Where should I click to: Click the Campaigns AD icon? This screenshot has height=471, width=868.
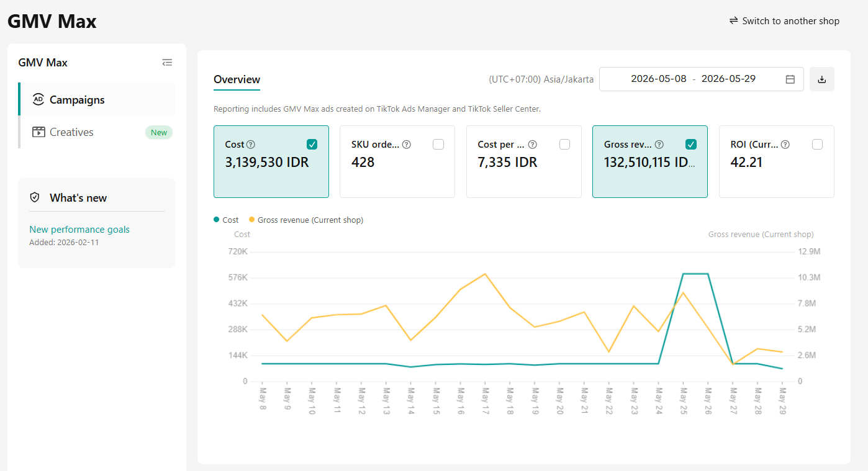38,99
